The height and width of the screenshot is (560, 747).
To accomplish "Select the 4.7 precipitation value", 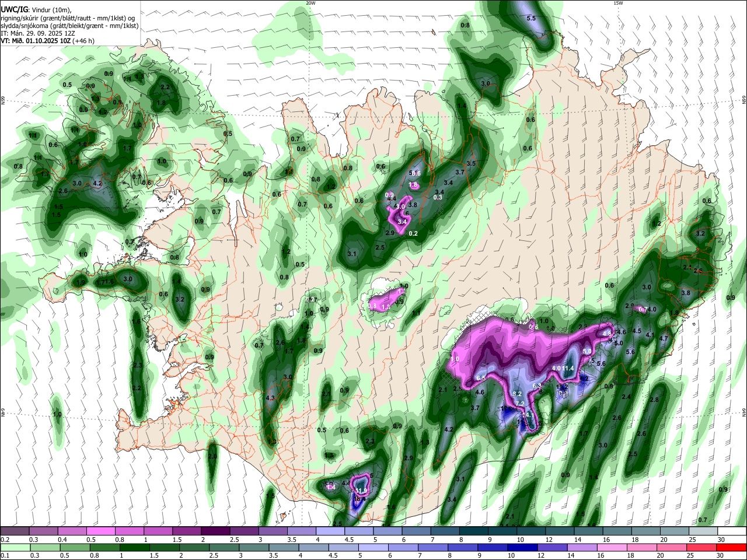I will 664,338.
